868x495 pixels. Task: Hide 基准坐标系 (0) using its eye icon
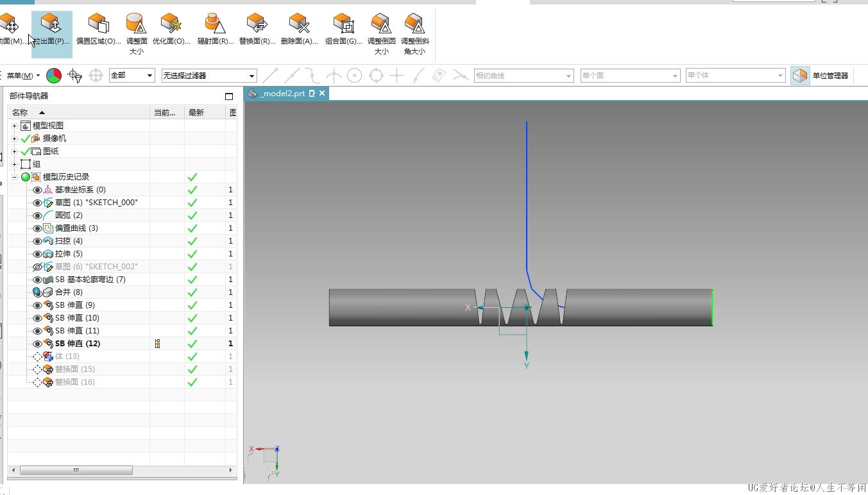37,190
